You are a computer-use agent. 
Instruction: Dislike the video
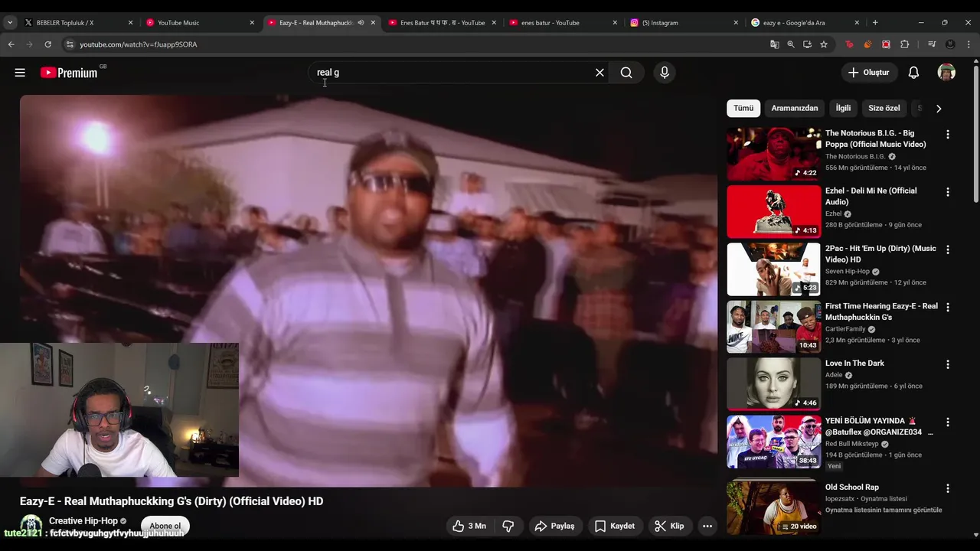coord(508,526)
